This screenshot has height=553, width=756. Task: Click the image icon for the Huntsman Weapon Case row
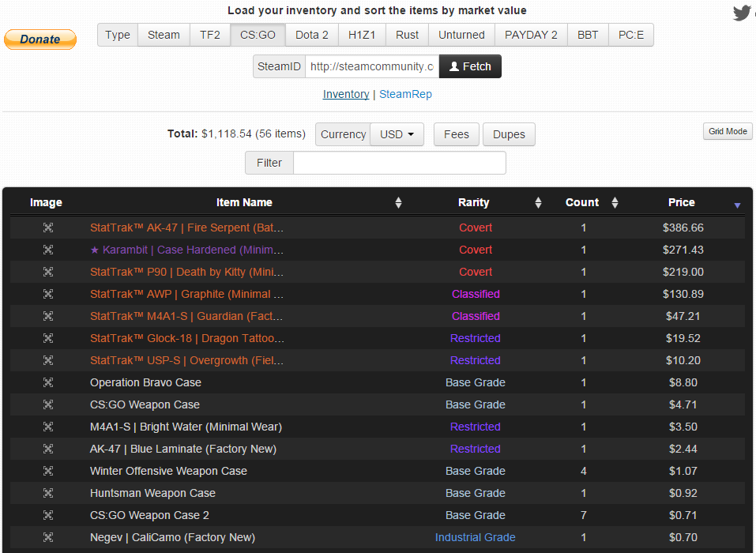tap(48, 494)
